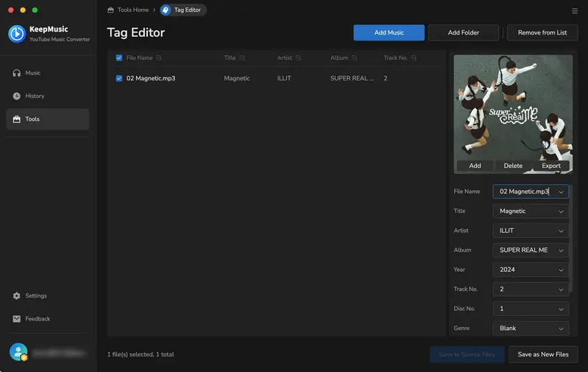Expand the Track No. field dropdown arrow
The width and height of the screenshot is (588, 372).
coord(561,289)
